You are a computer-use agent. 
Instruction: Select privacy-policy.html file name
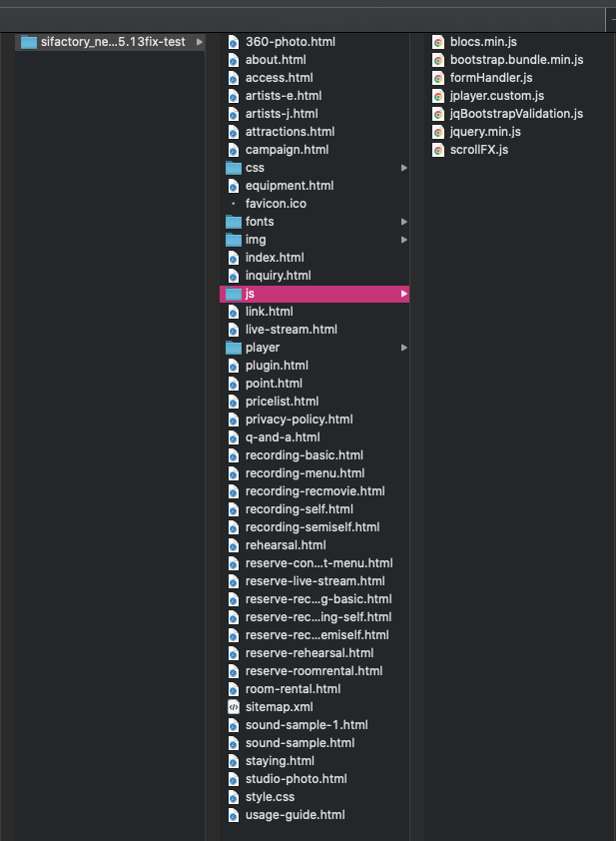[x=300, y=420]
